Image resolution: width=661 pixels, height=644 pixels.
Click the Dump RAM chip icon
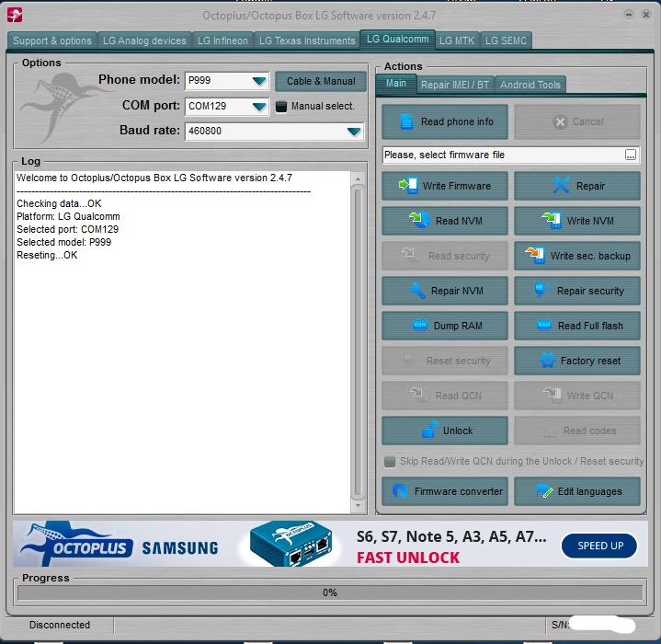tap(419, 325)
